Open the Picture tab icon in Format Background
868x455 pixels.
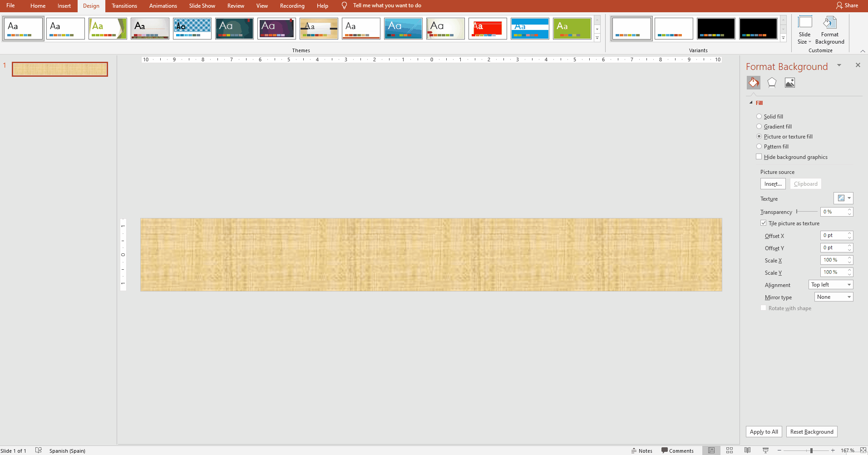(x=790, y=83)
